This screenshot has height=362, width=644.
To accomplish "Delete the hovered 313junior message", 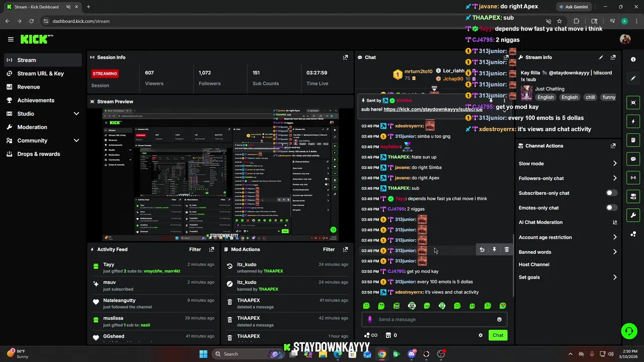I will point(507,250).
